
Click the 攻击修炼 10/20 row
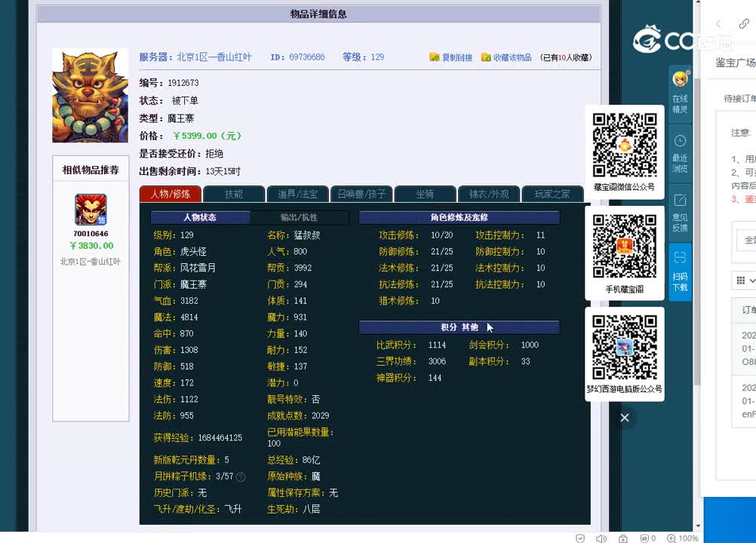tap(416, 235)
